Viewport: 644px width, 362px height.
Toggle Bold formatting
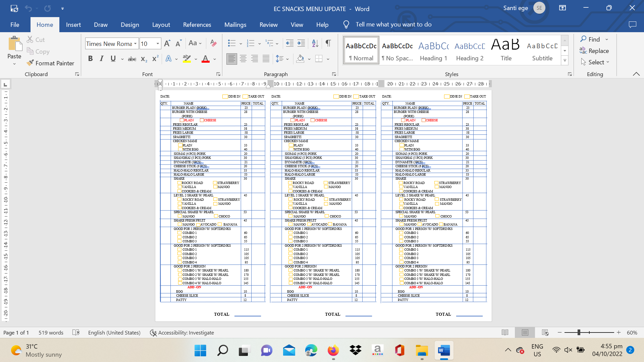click(x=90, y=59)
